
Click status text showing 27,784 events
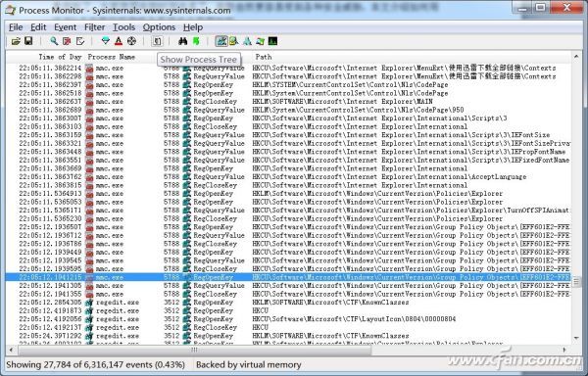coord(95,365)
